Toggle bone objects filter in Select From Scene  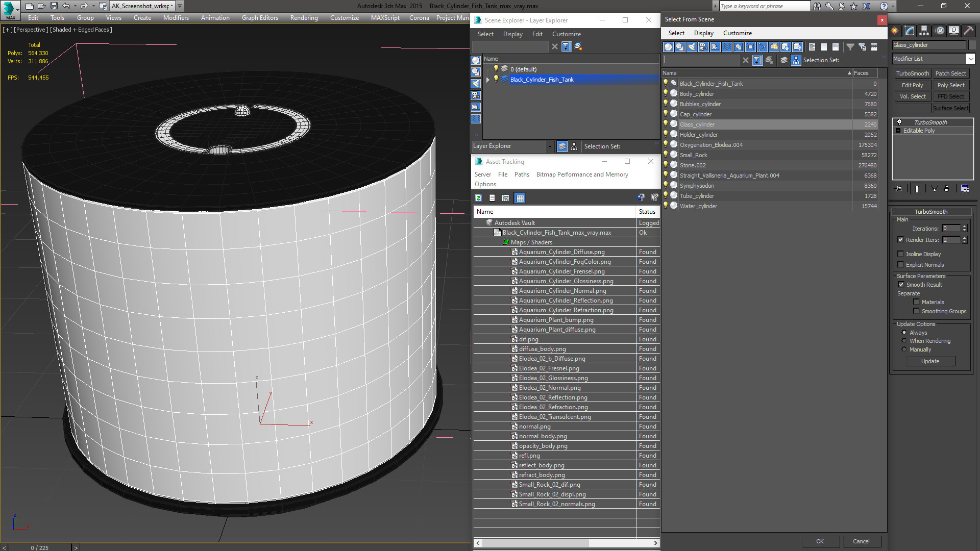click(x=762, y=47)
